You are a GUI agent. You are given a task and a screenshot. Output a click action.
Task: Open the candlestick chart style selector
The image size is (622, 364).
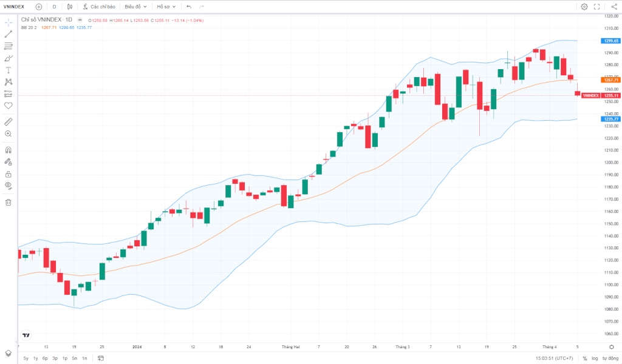[x=70, y=7]
